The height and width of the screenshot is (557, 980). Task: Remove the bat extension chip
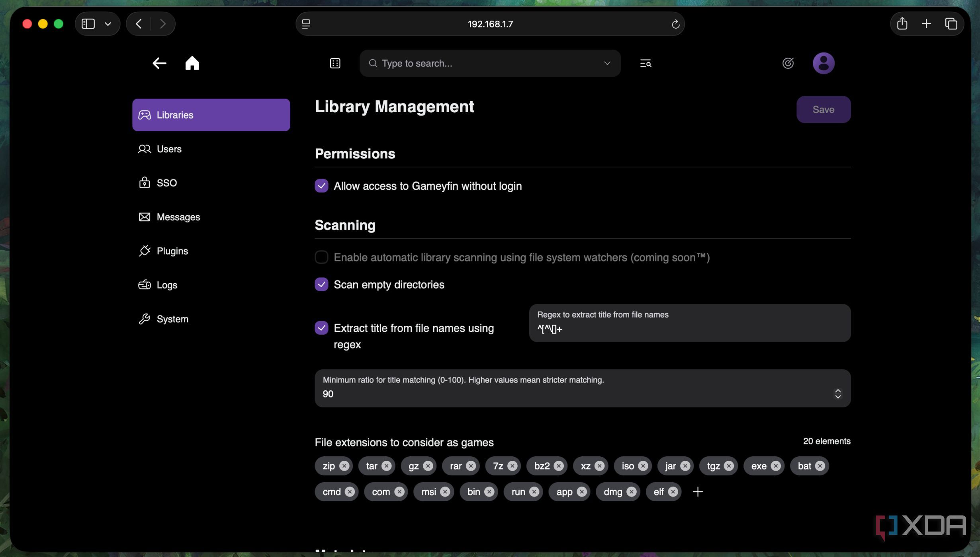[x=820, y=466]
